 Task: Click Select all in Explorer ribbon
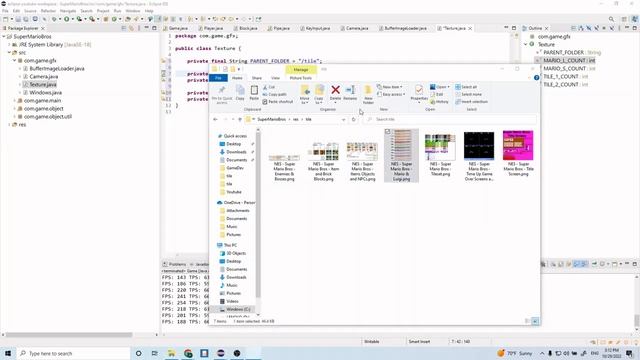(x=466, y=87)
